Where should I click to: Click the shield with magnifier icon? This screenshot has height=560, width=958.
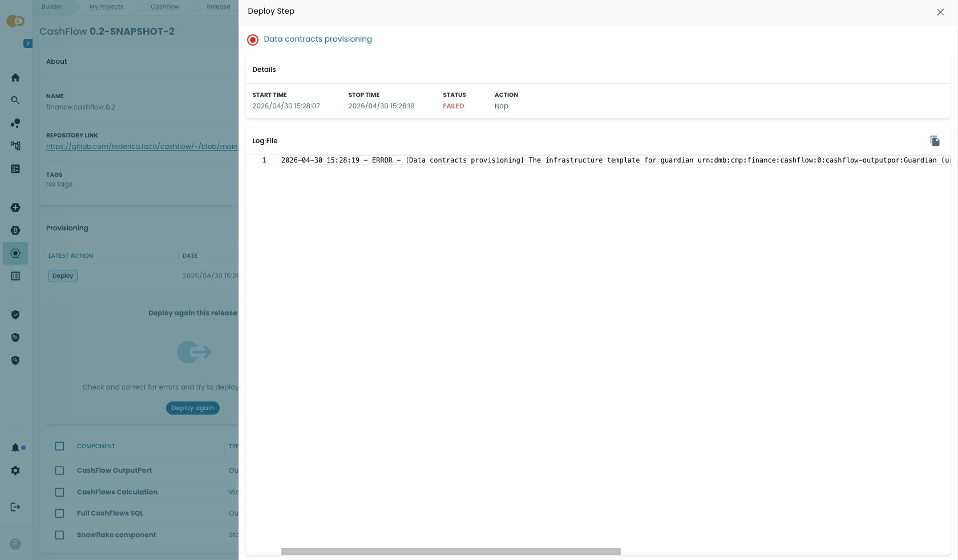(x=15, y=360)
